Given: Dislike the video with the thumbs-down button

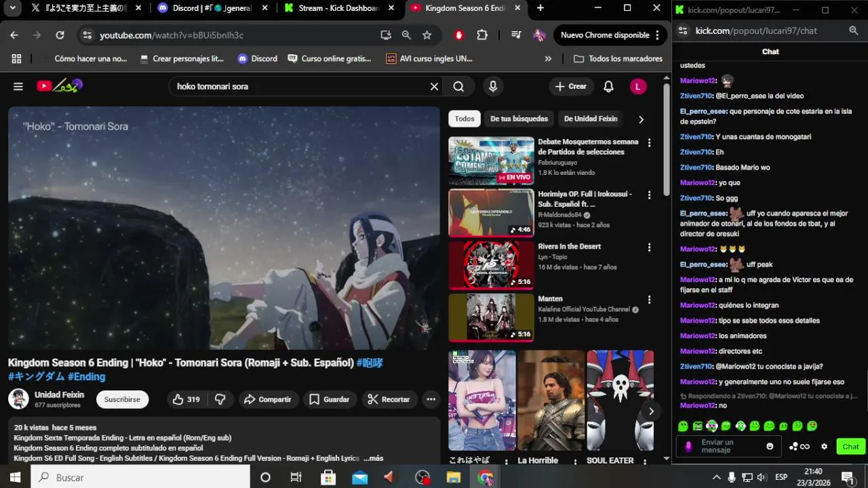Looking at the screenshot, I should [x=220, y=399].
